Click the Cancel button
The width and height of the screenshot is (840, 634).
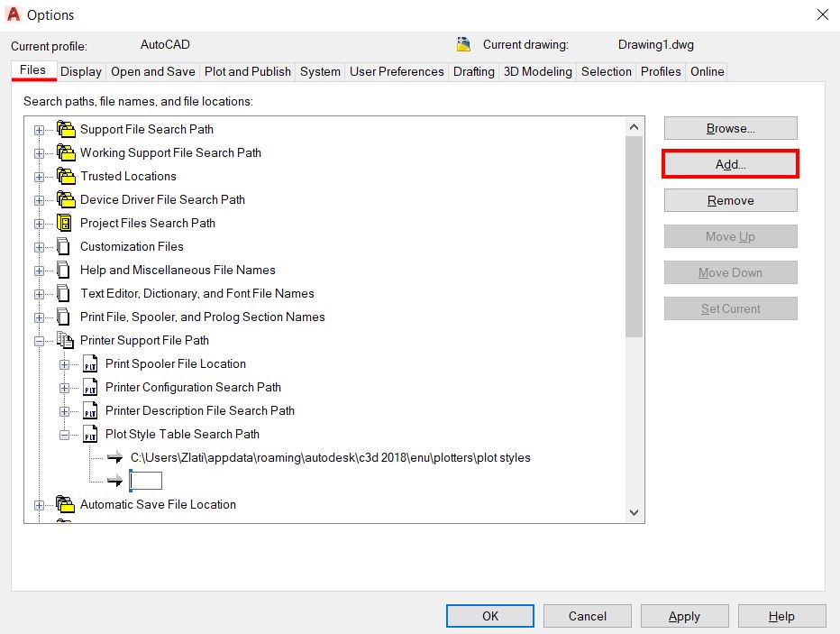point(588,616)
